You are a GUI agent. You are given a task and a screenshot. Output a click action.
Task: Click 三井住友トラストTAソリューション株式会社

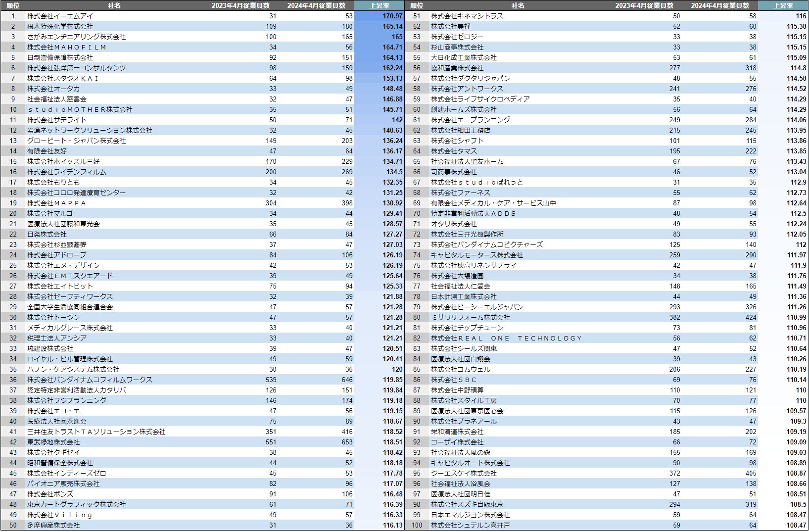point(96,432)
